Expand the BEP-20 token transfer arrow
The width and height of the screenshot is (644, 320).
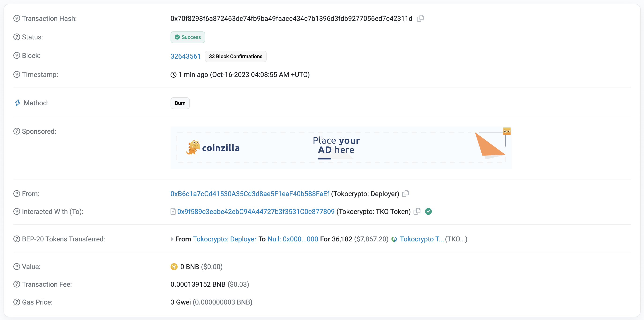[x=172, y=239]
